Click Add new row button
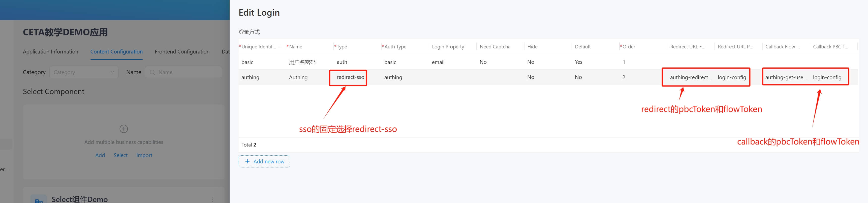 [265, 162]
